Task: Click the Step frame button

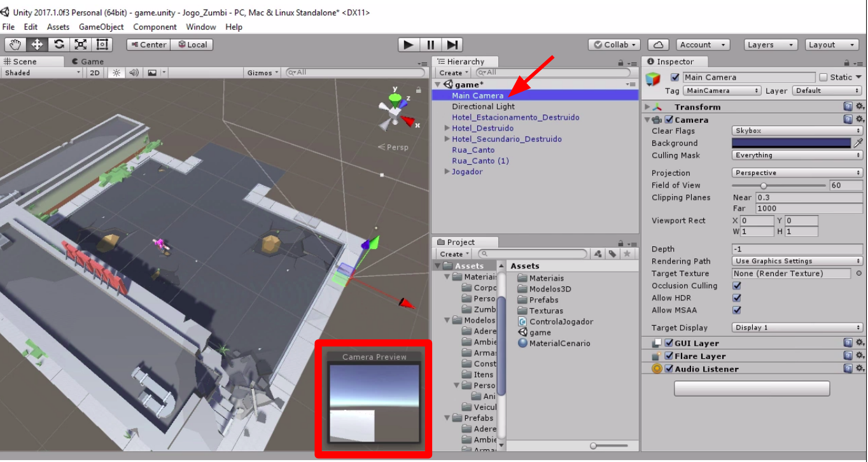Action: coord(452,45)
